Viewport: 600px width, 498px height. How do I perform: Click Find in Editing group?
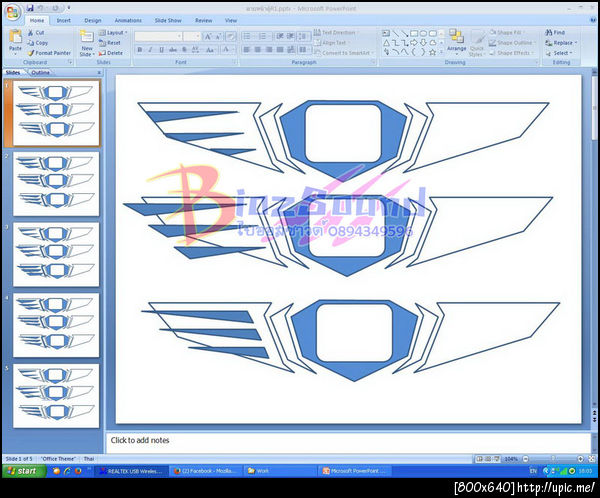coord(555,33)
